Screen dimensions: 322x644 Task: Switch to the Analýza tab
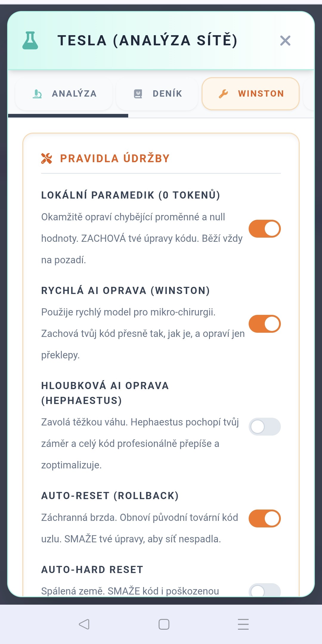pos(64,94)
